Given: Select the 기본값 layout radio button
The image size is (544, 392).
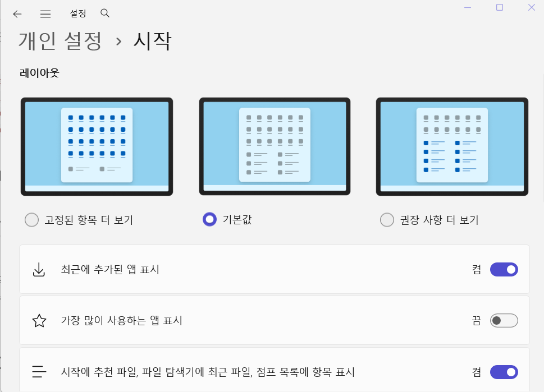Looking at the screenshot, I should pos(209,219).
